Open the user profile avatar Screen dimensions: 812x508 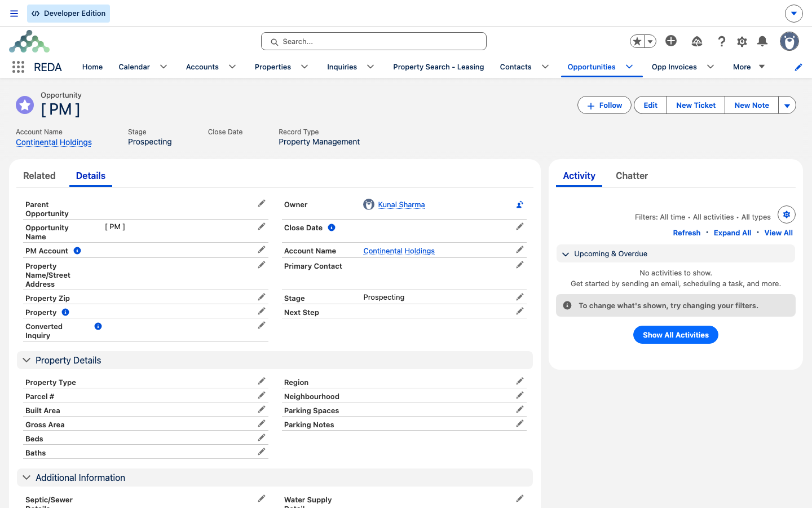click(789, 41)
